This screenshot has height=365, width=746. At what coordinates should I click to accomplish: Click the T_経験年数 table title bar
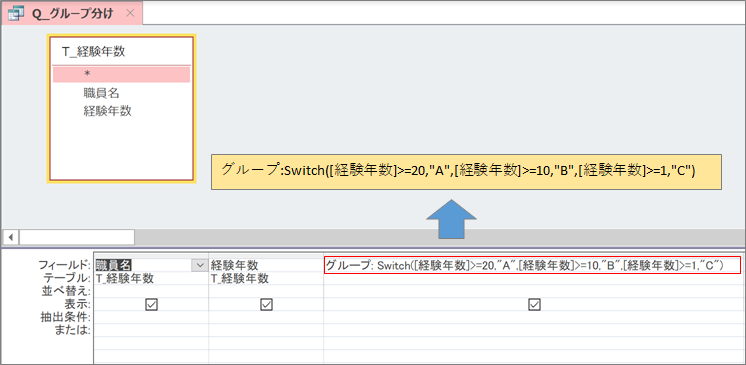coord(121,51)
